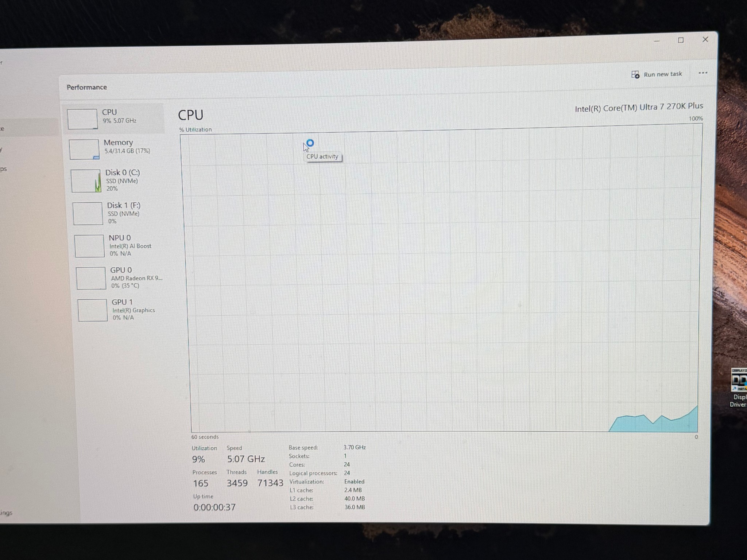Click the NPU 0 mini graph thumbnail

(89, 246)
